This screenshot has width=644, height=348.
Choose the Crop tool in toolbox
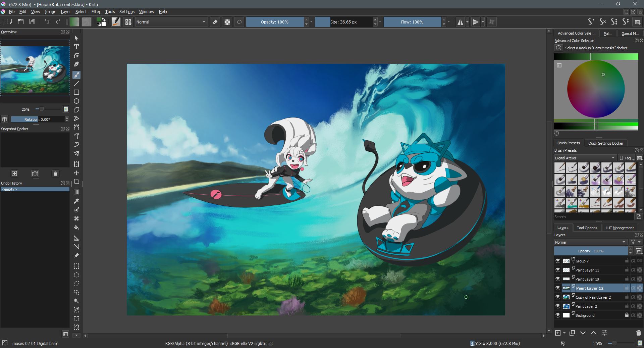76,182
